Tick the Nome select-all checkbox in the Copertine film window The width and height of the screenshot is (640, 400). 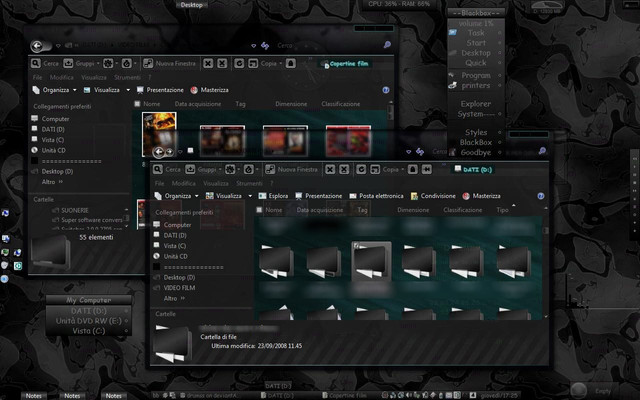(137, 104)
